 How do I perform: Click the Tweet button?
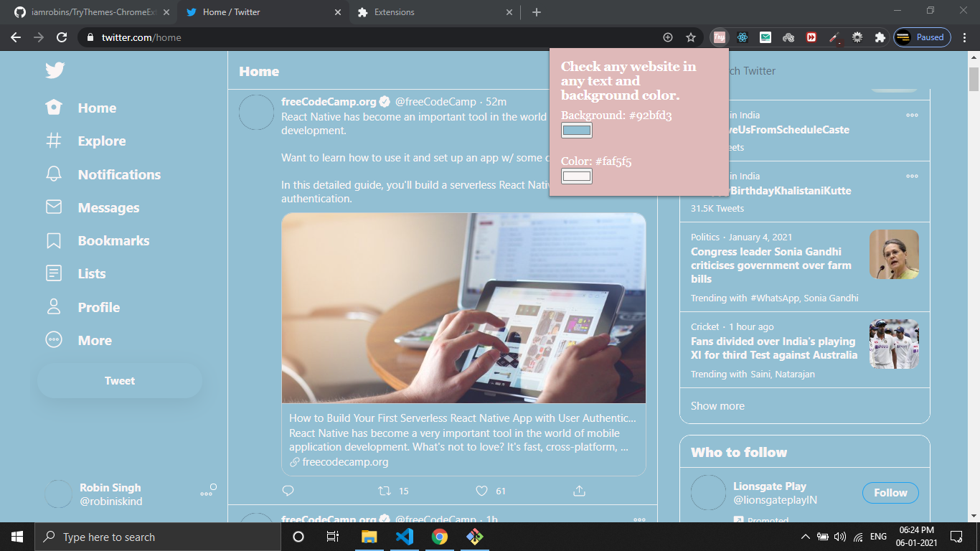click(x=120, y=381)
